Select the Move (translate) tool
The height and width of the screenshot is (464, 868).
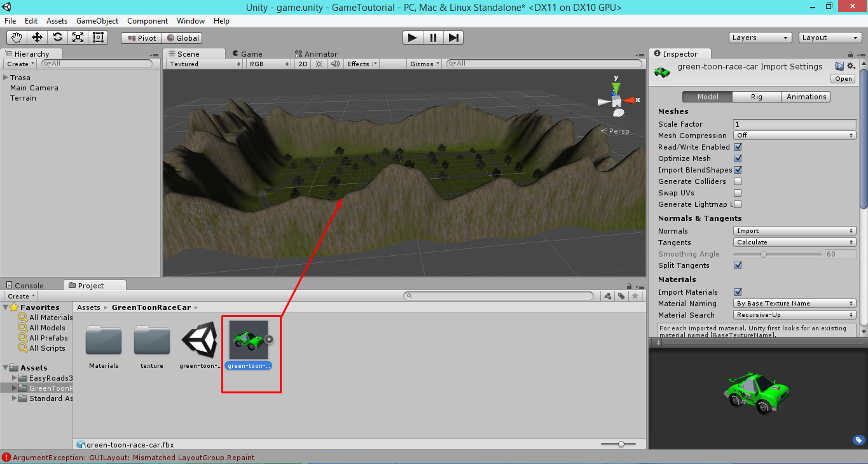point(37,38)
